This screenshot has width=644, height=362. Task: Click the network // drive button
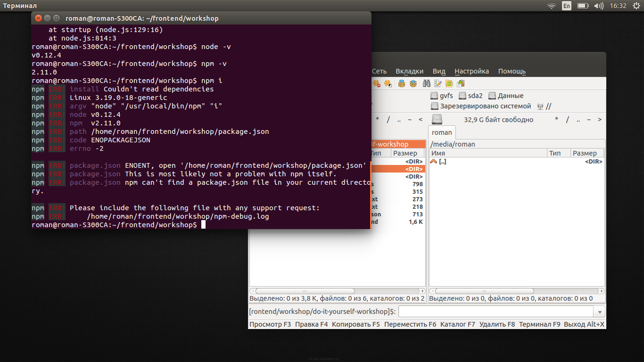click(544, 107)
